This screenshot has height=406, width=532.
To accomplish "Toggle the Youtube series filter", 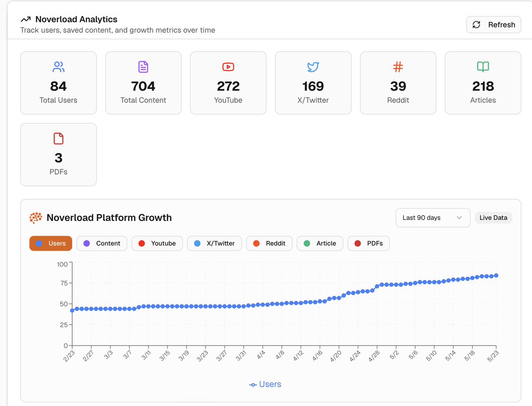I will pyautogui.click(x=157, y=243).
